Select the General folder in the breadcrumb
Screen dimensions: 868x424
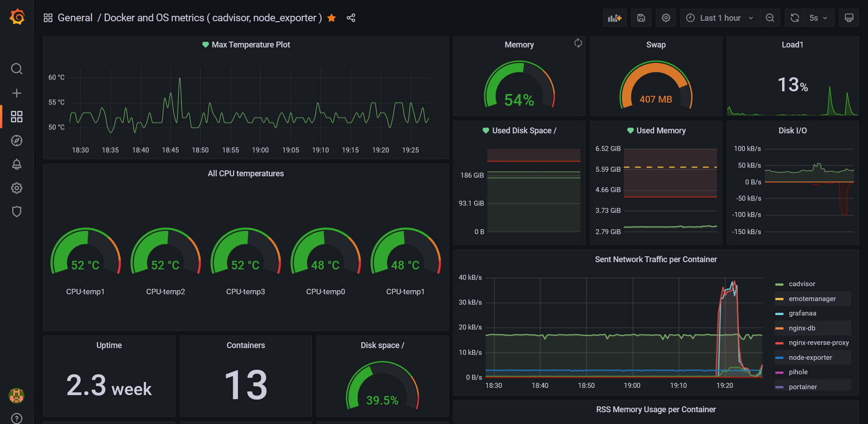point(75,18)
